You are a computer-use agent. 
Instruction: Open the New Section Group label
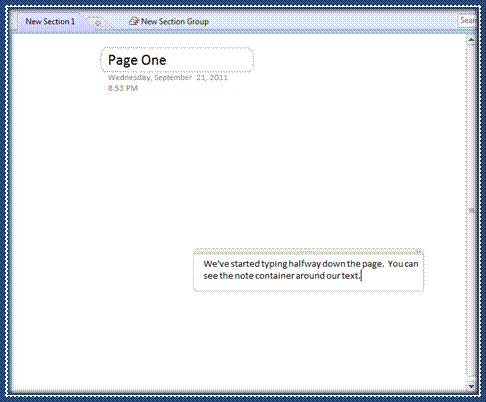[x=175, y=22]
